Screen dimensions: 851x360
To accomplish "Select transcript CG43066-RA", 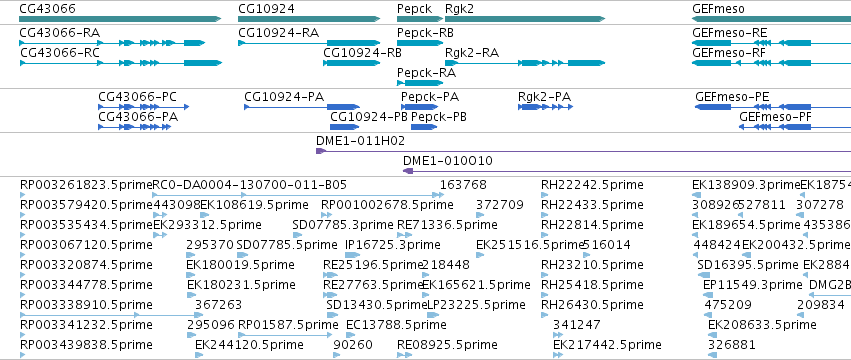I will pyautogui.click(x=112, y=43).
